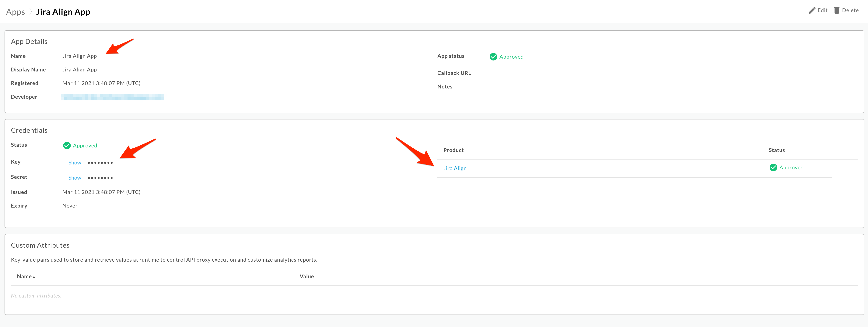This screenshot has height=327, width=868.
Task: Click the Product column header
Action: pos(453,150)
